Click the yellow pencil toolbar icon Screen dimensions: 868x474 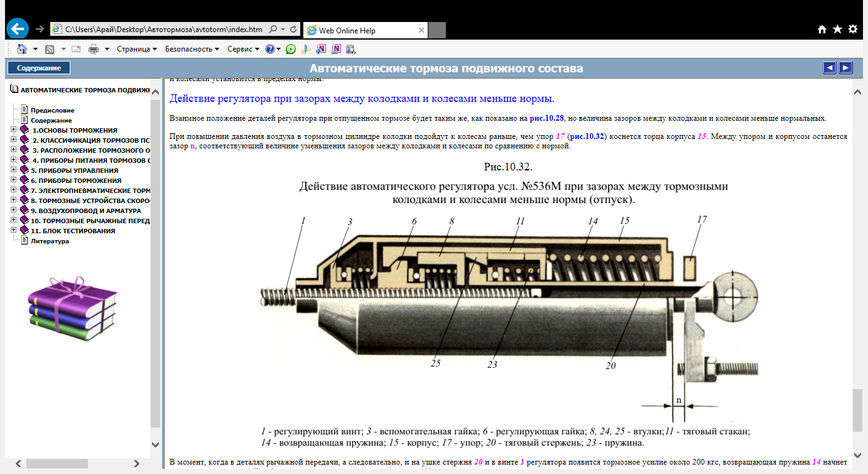[x=306, y=49]
